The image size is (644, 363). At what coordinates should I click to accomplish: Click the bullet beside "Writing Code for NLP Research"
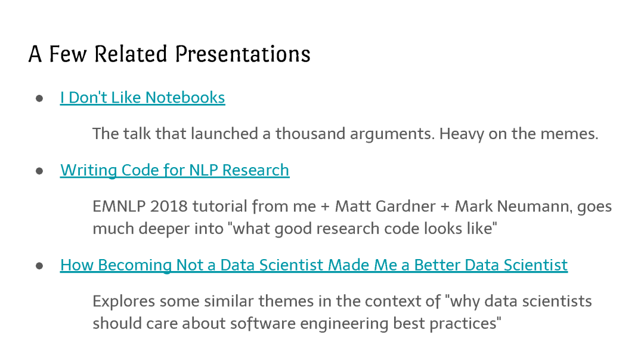tap(39, 171)
